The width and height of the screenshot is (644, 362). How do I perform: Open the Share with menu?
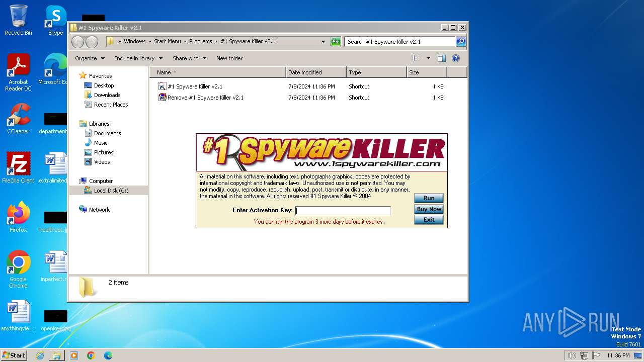[189, 58]
